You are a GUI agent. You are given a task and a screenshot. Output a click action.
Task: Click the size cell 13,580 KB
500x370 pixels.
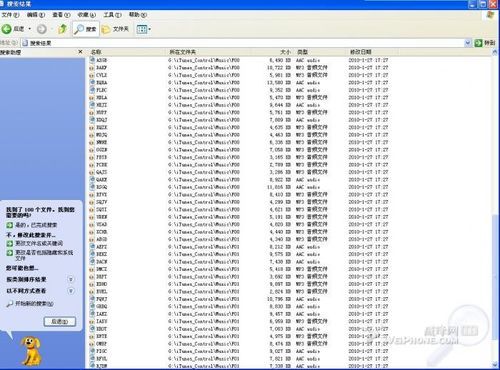(279, 83)
